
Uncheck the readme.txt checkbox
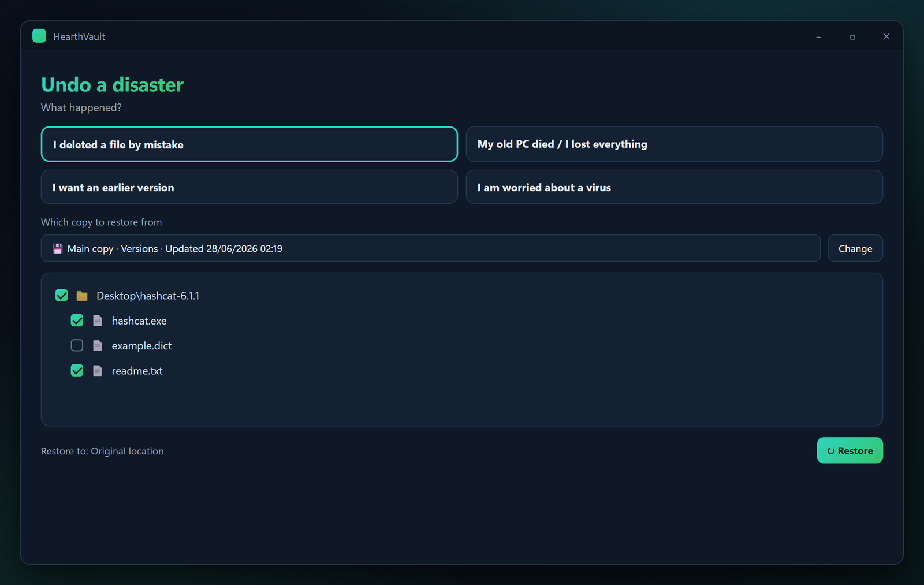(x=77, y=371)
